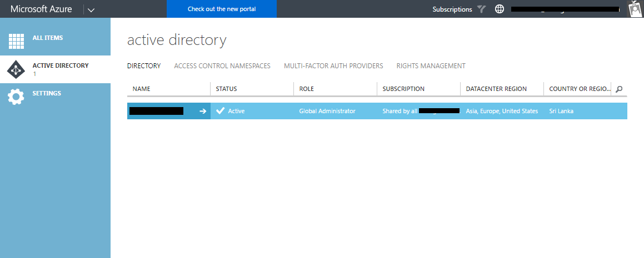Open the All Items grid icon

(x=17, y=42)
